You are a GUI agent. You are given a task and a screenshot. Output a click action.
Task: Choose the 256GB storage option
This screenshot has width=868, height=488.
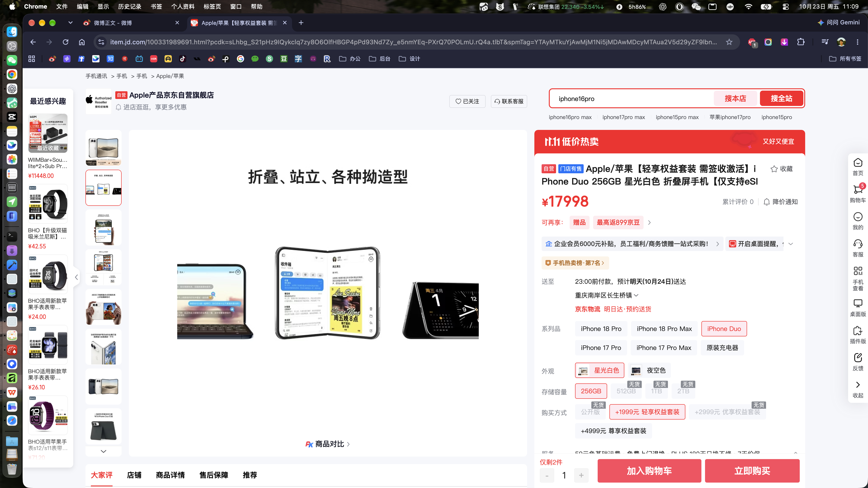tap(591, 391)
